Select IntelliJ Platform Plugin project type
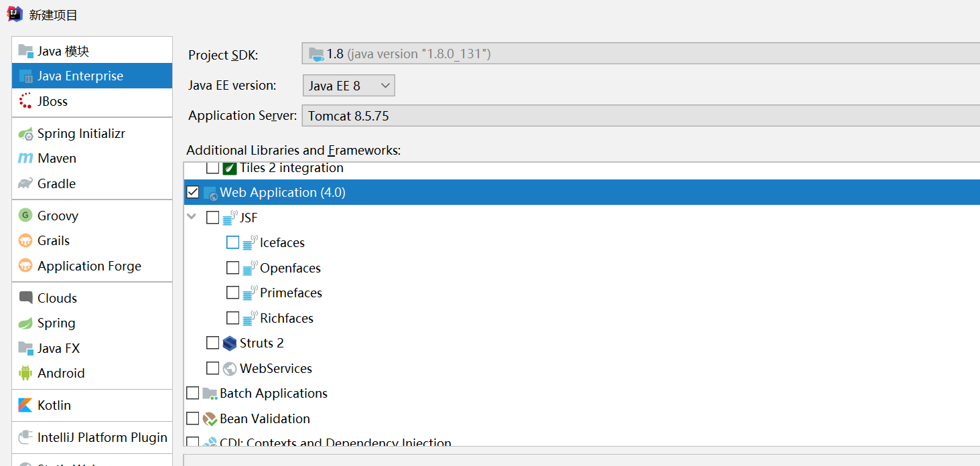 click(x=92, y=437)
